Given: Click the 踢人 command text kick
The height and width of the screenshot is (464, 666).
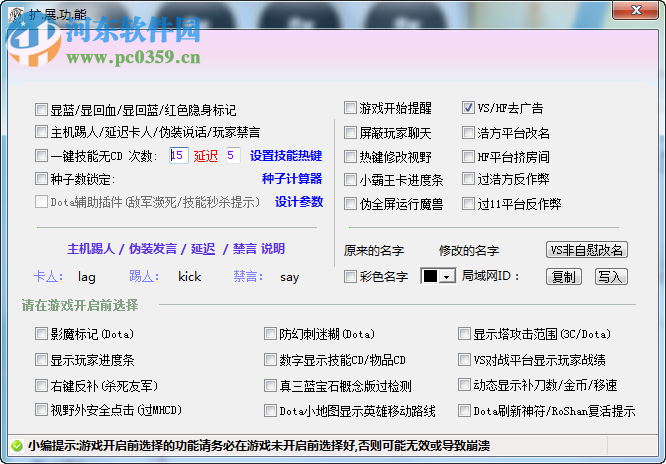Looking at the screenshot, I should [189, 277].
